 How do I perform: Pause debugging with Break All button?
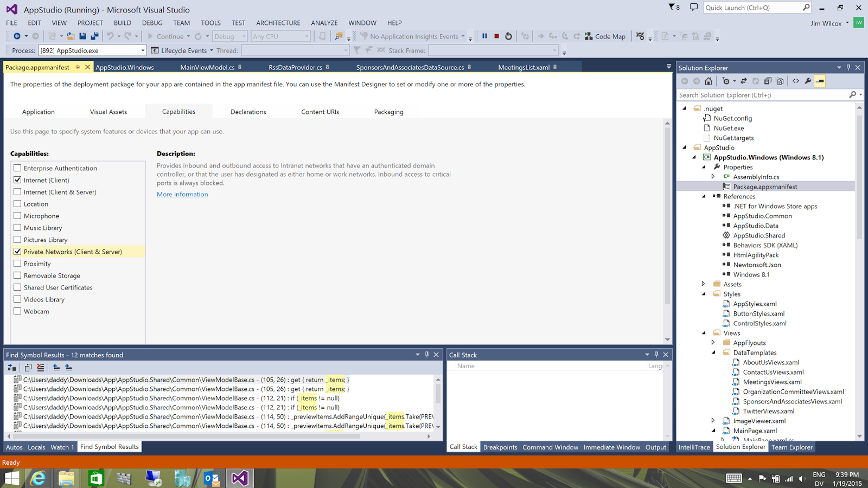click(484, 36)
